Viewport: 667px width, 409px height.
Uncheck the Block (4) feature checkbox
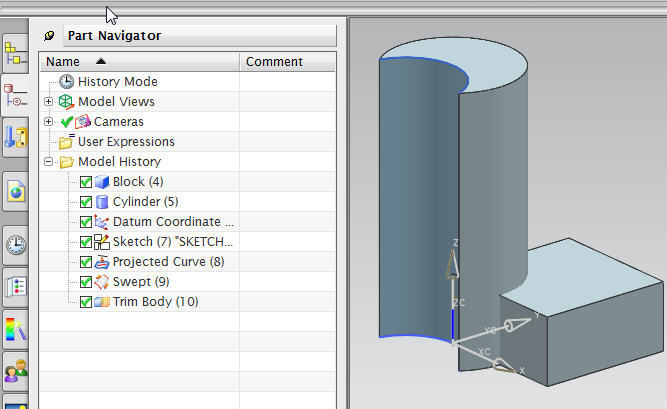click(x=86, y=182)
